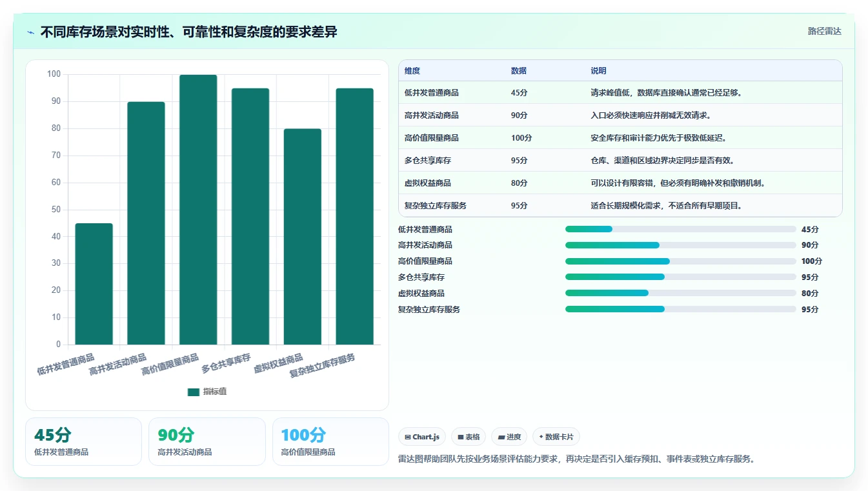Click description 适合长期规模化需求，不适合所有早期项目。
This screenshot has width=868, height=491.
667,206
